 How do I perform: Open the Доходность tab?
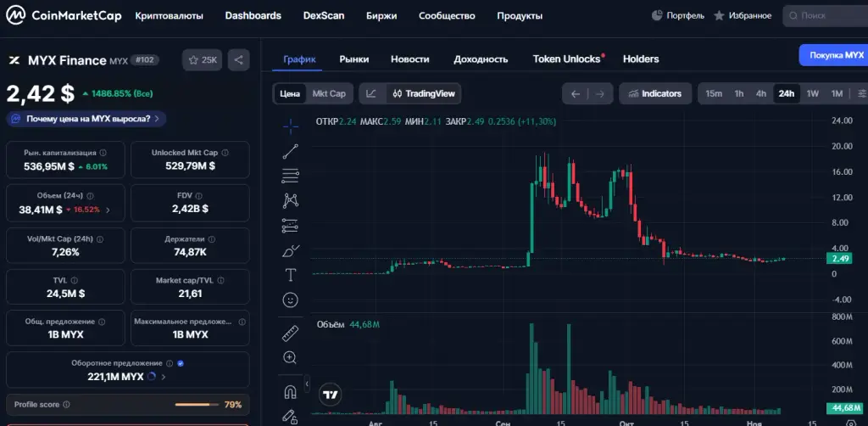[x=481, y=59]
